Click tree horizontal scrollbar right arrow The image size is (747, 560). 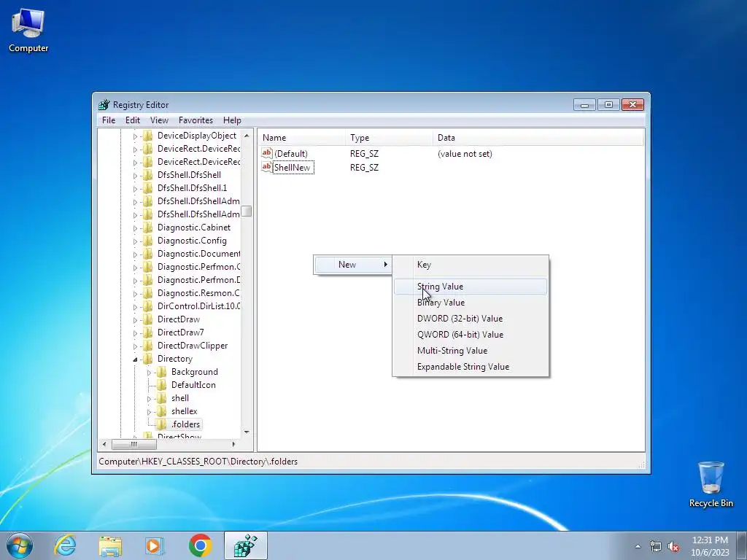(x=234, y=444)
